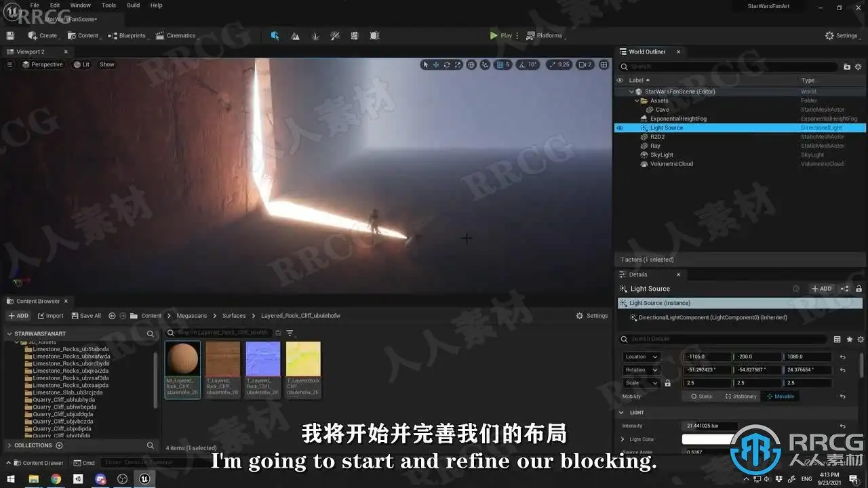Choose the viewport Translate (move) tool
This screenshot has height=488, width=868.
point(436,65)
